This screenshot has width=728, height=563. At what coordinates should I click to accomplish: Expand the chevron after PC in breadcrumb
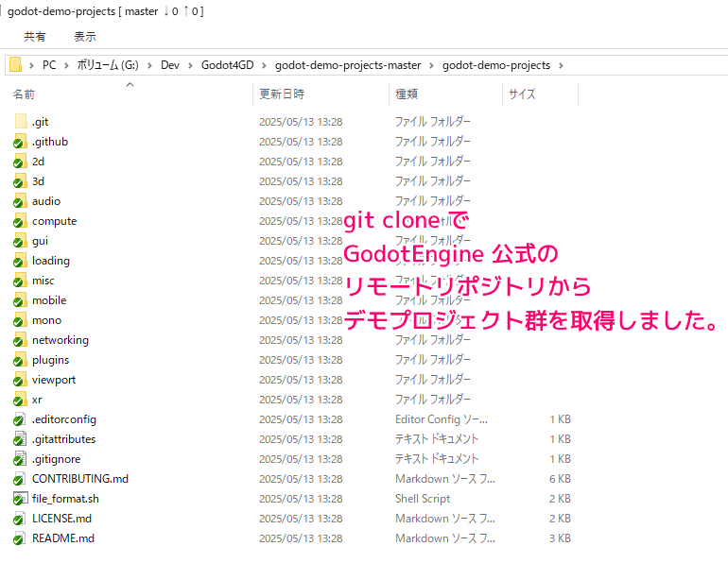(66, 65)
